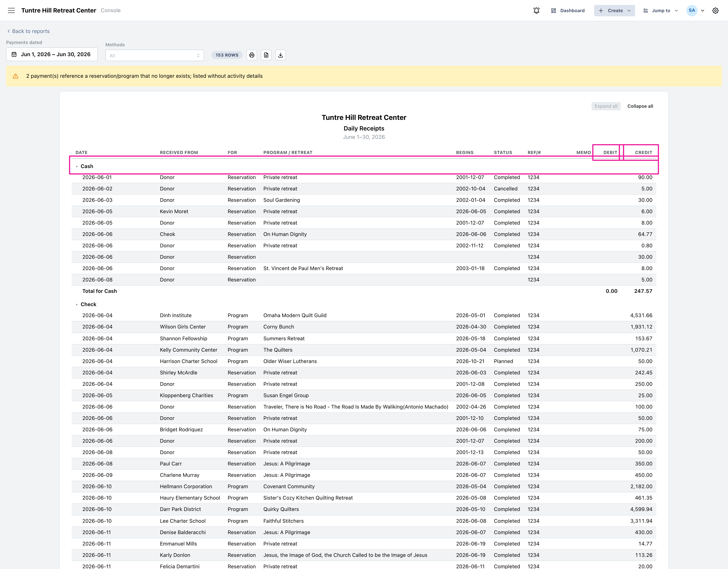Click Omaha Modern Quilt Guild program

[x=295, y=316]
